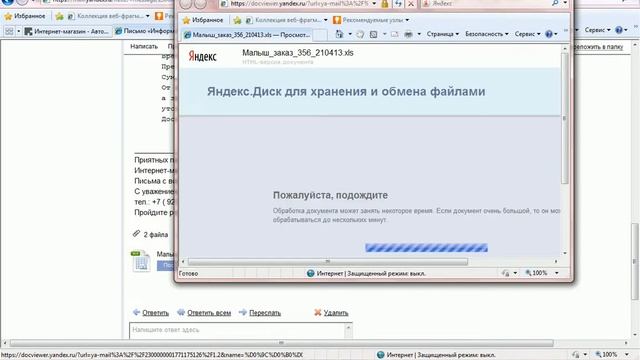Click the viewer horizontal scrollbar thumb

tap(328, 261)
